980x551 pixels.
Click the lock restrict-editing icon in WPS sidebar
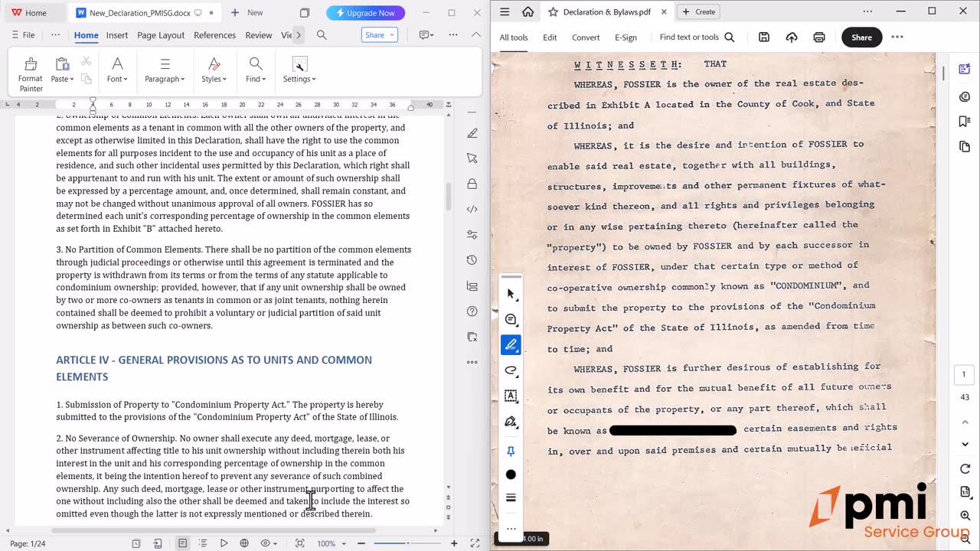[x=472, y=184]
